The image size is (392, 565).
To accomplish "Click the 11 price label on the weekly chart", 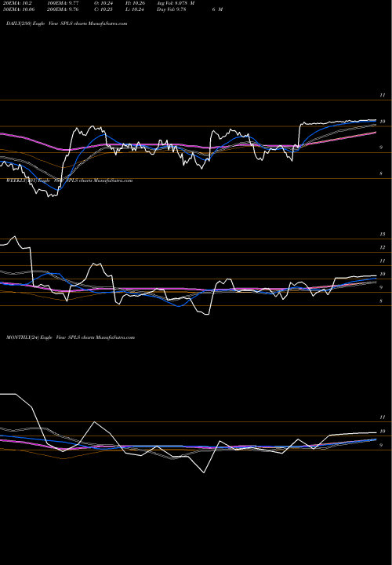I will click(x=383, y=261).
